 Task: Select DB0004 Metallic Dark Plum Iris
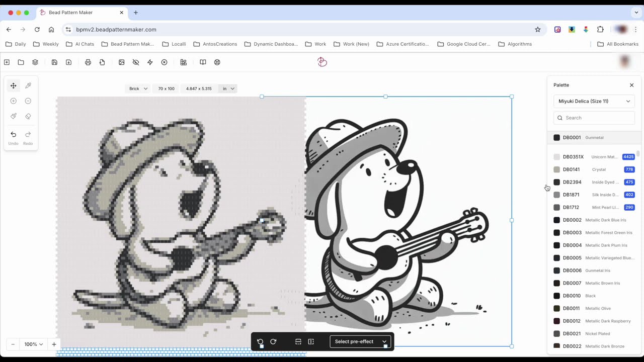pyautogui.click(x=594, y=245)
